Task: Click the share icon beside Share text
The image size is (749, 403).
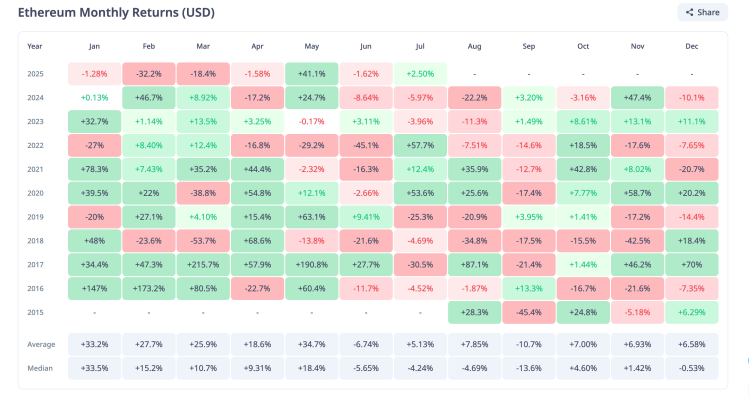Action: pos(690,13)
